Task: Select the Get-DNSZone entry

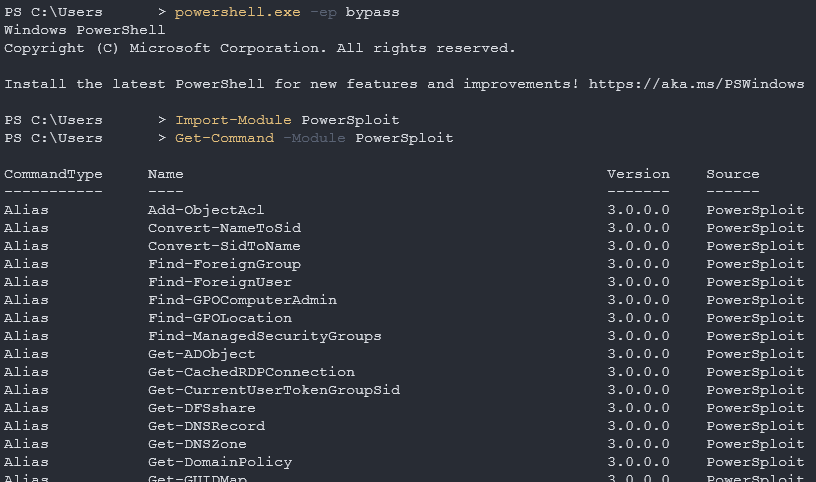Action: pos(197,444)
